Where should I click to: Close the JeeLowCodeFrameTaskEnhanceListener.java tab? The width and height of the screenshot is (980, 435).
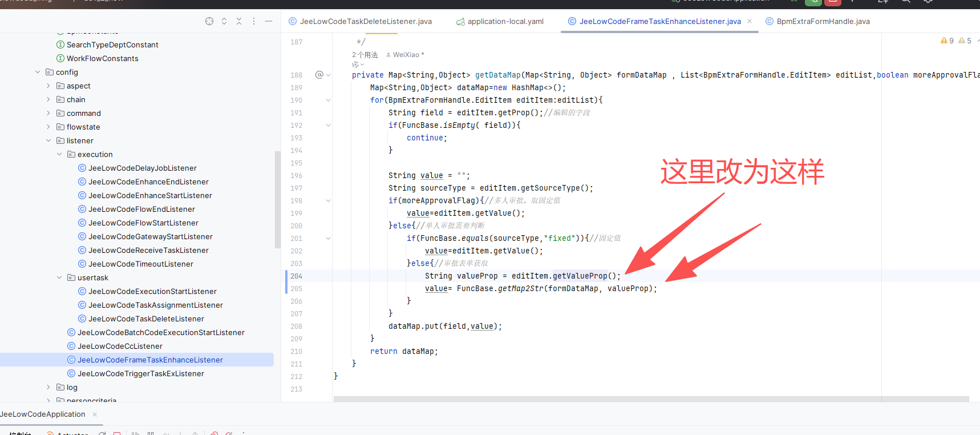[750, 21]
